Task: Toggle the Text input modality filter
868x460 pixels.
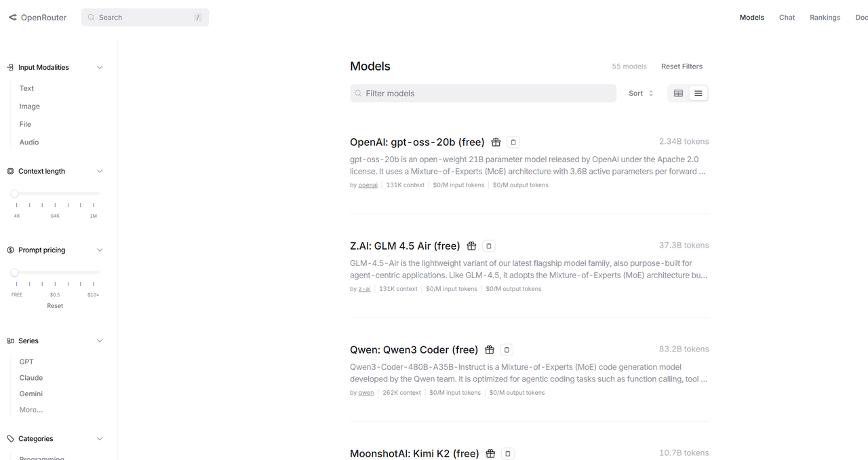Action: point(26,88)
